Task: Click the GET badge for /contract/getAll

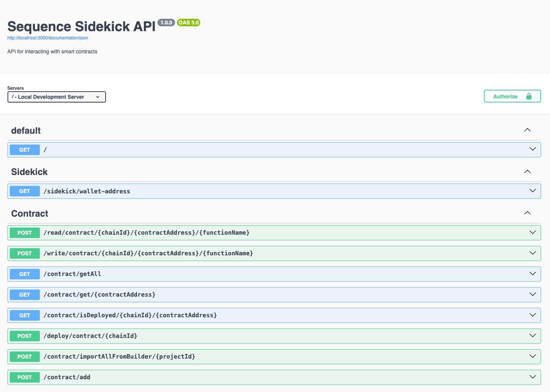Action: [x=25, y=274]
